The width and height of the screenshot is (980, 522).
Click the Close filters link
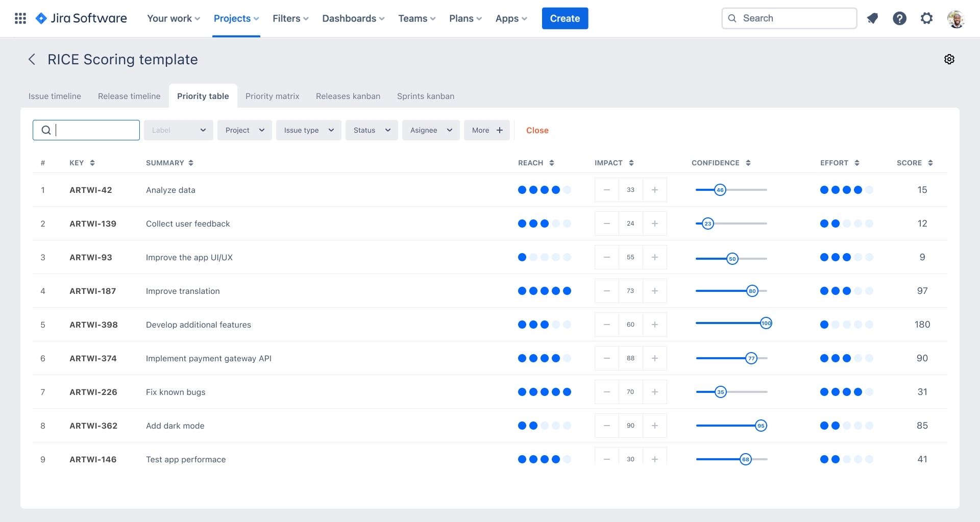(537, 130)
